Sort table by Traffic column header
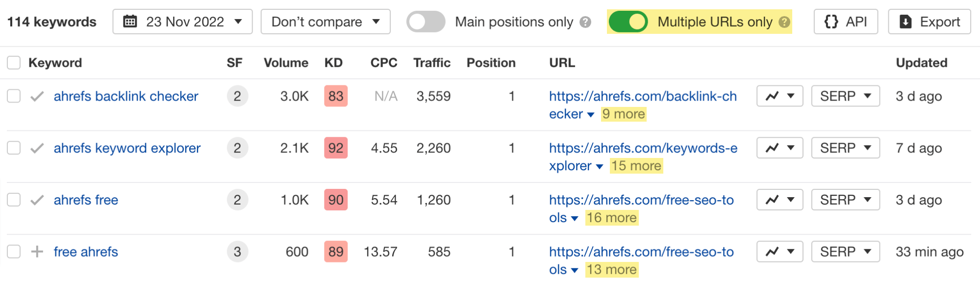This screenshot has height=284, width=980. click(x=431, y=63)
